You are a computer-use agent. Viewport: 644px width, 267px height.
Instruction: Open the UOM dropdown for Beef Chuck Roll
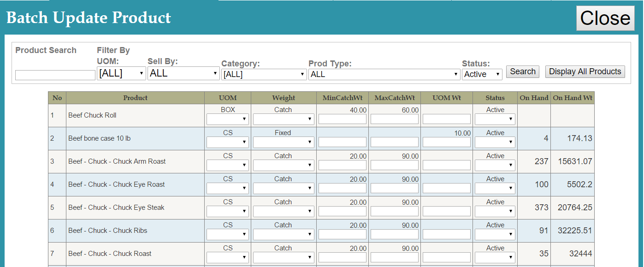click(228, 119)
